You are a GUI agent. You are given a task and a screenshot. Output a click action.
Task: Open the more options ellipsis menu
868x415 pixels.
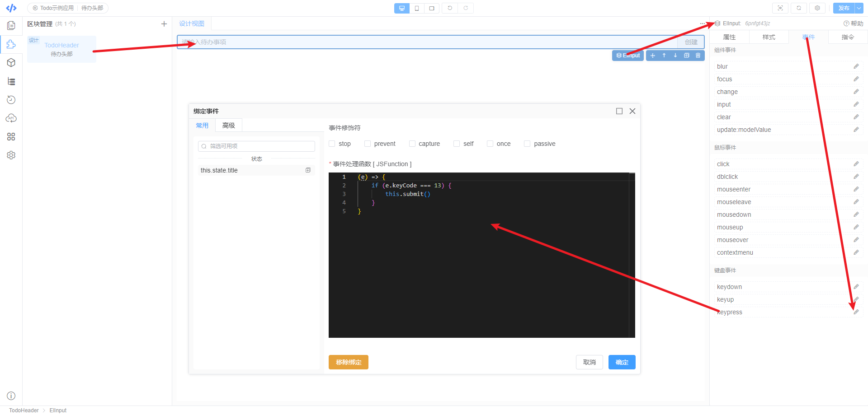[703, 24]
